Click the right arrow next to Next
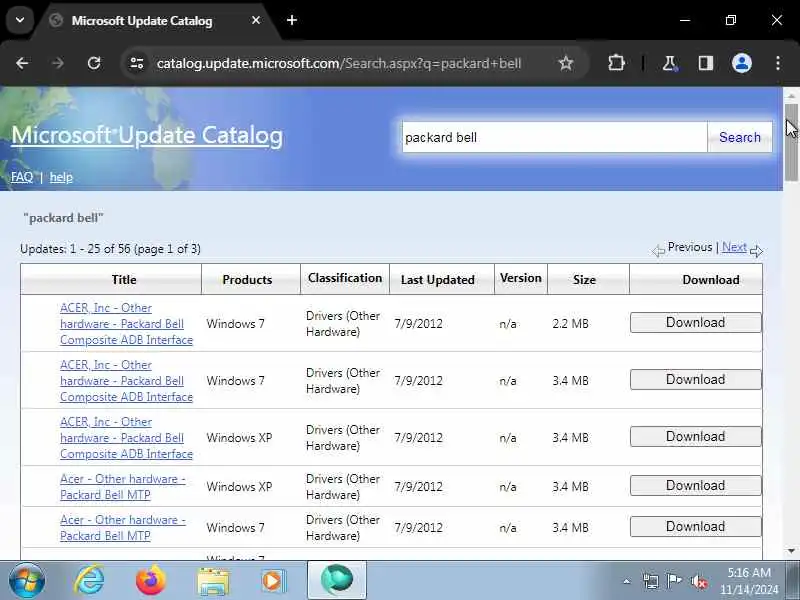800x600 pixels. (x=756, y=251)
